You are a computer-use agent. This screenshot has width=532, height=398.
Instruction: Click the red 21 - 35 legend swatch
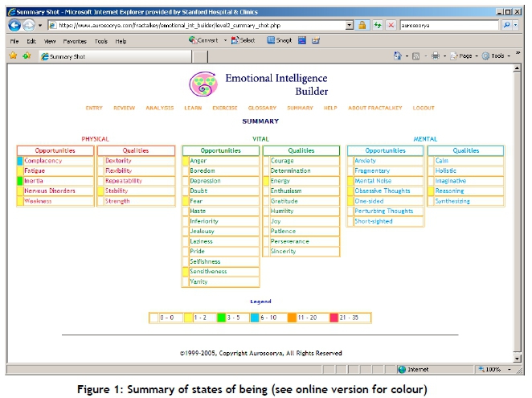pyautogui.click(x=334, y=318)
